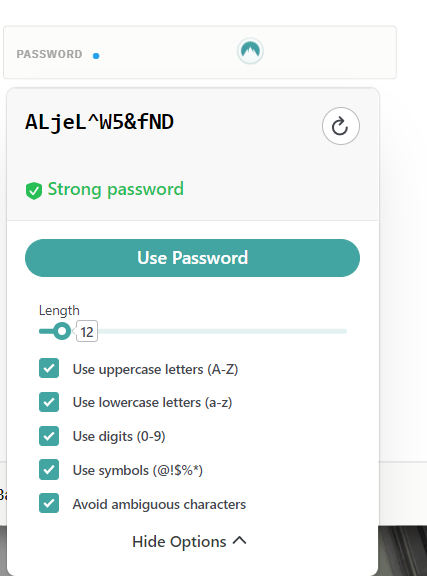Click the Use Password button

click(193, 258)
